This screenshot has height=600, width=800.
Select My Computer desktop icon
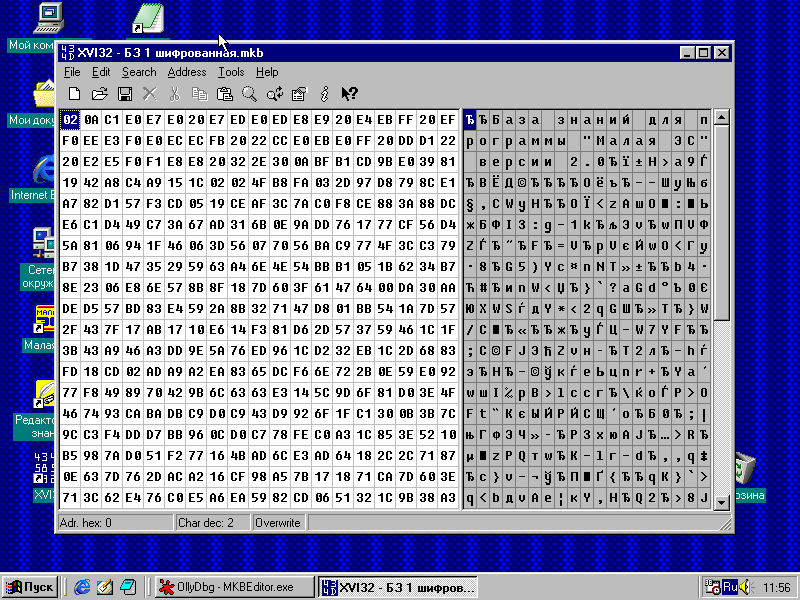click(x=49, y=18)
